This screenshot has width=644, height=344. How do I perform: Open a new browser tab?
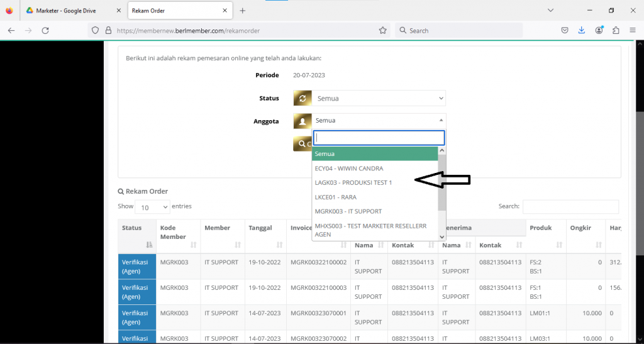tap(243, 11)
